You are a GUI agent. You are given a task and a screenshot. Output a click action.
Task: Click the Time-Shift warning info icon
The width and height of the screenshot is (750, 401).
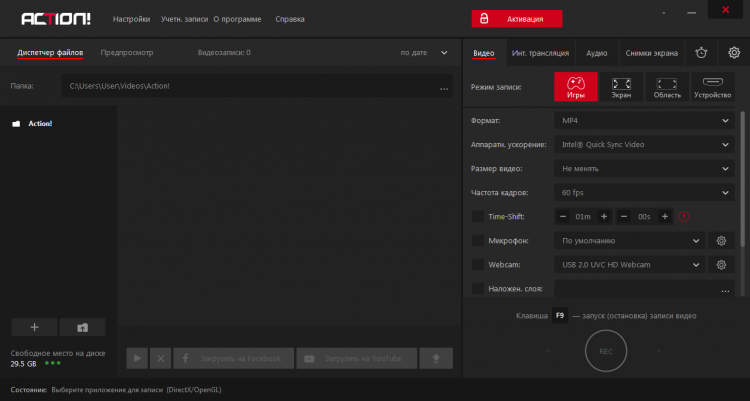pos(684,216)
